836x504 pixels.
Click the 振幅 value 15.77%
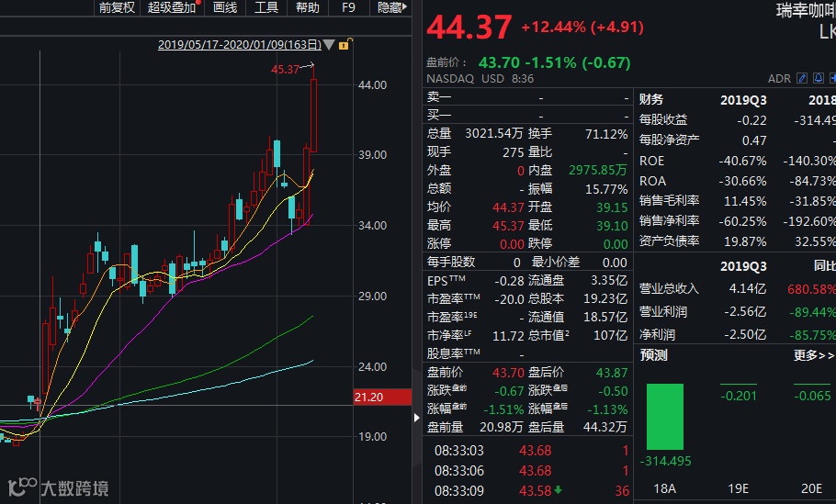(606, 189)
